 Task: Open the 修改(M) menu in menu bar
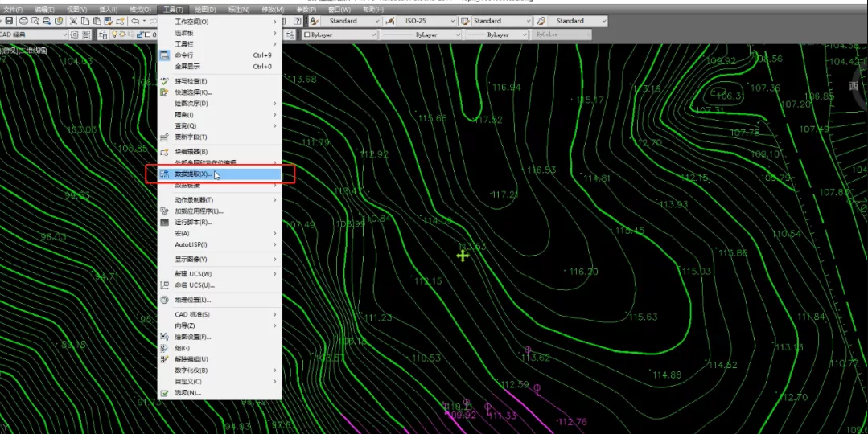[x=273, y=9]
